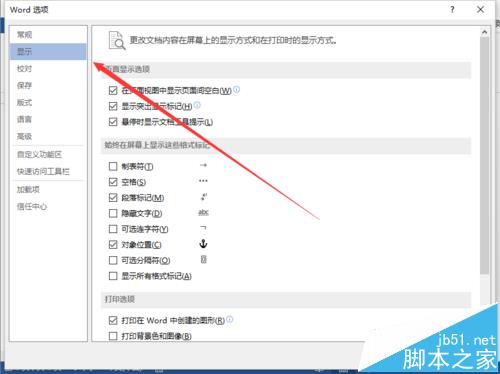Viewport: 500px width, 374px height.
Task: Click the 始终在屏幕上显示这些格式标记 heading
Action: [158, 145]
